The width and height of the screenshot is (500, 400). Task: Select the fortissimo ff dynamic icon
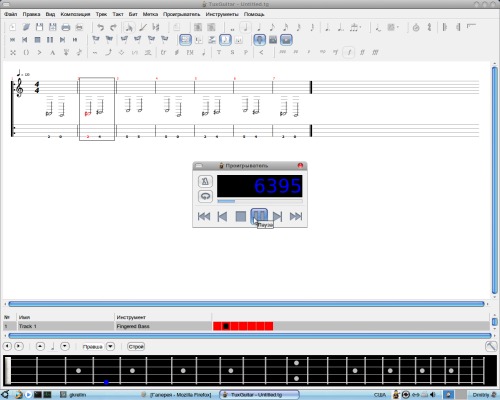pyautogui.click(x=362, y=52)
